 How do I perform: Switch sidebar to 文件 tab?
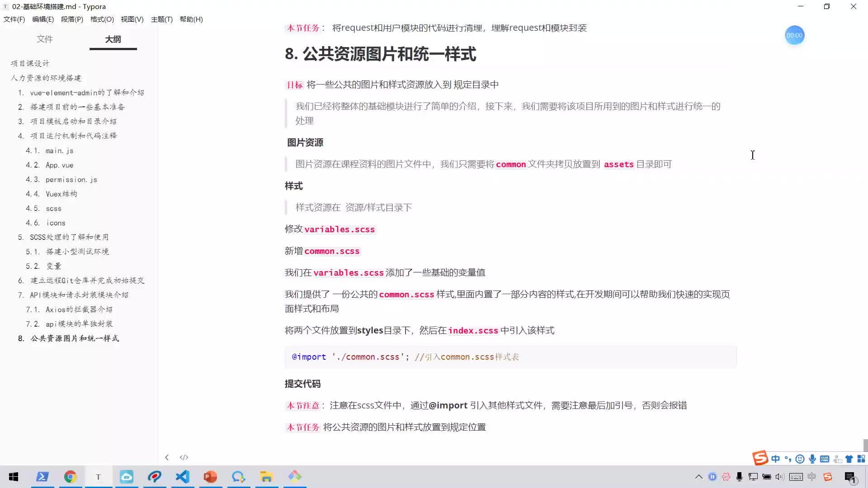point(45,39)
